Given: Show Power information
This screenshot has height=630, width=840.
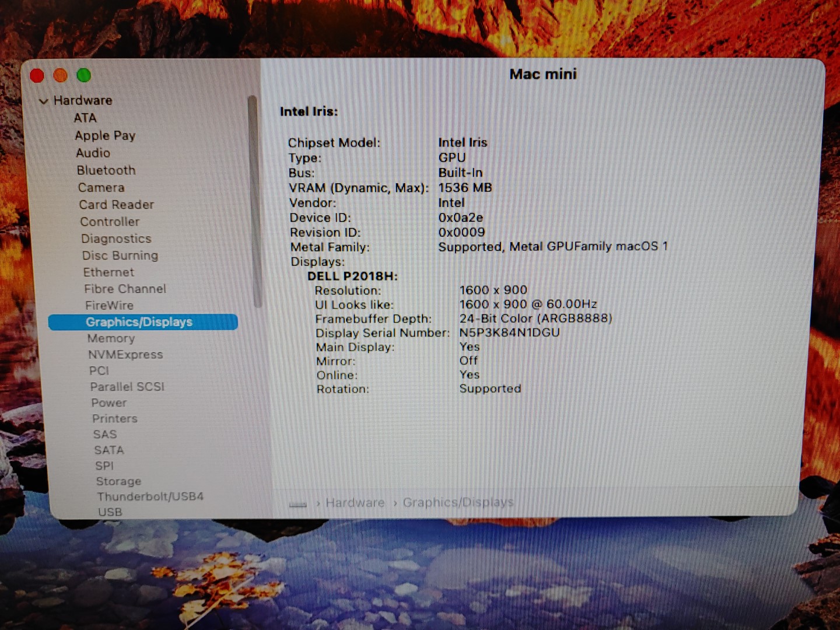Looking at the screenshot, I should (109, 402).
